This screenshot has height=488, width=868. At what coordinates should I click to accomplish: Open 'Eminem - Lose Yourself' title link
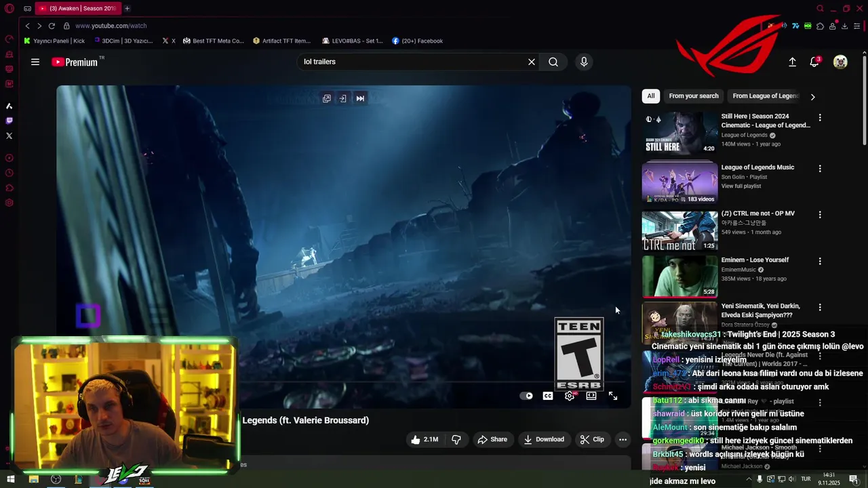click(x=755, y=260)
